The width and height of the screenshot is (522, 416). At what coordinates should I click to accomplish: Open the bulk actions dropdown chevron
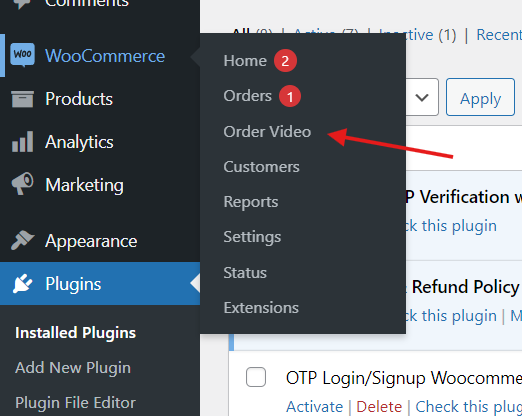coord(422,97)
